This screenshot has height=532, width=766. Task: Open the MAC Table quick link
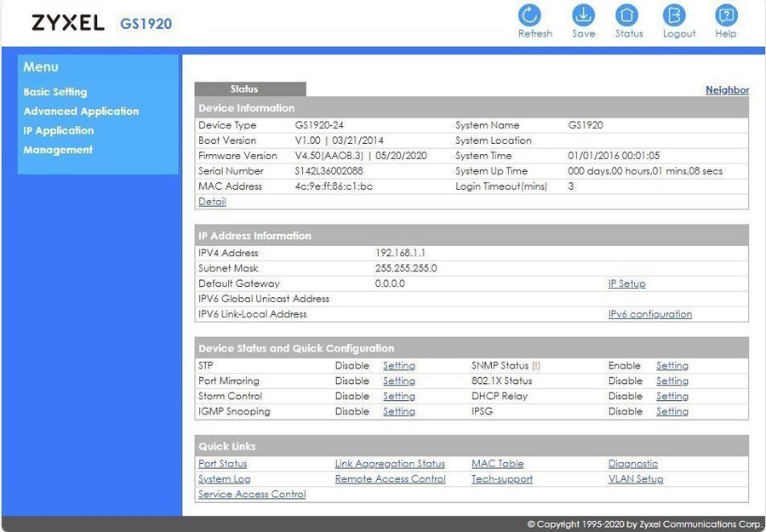pos(497,464)
